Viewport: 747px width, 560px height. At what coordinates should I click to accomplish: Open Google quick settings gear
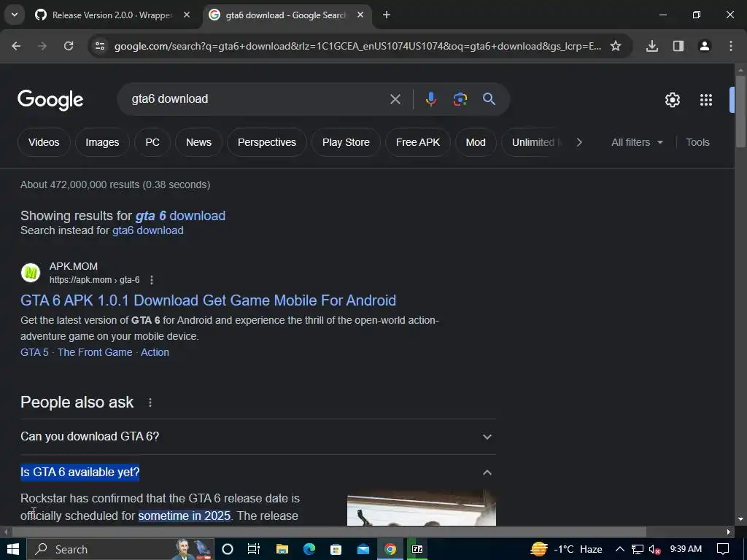pyautogui.click(x=672, y=100)
